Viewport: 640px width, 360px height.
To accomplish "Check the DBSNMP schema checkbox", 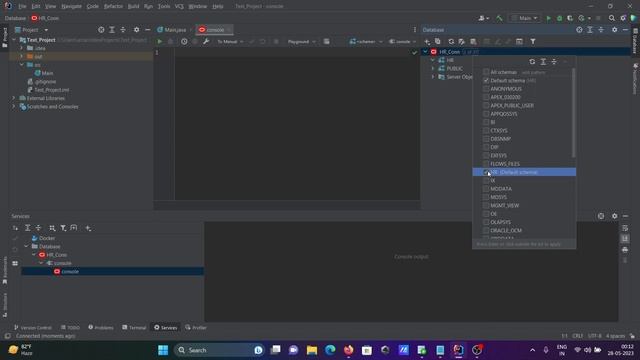I will point(486,139).
